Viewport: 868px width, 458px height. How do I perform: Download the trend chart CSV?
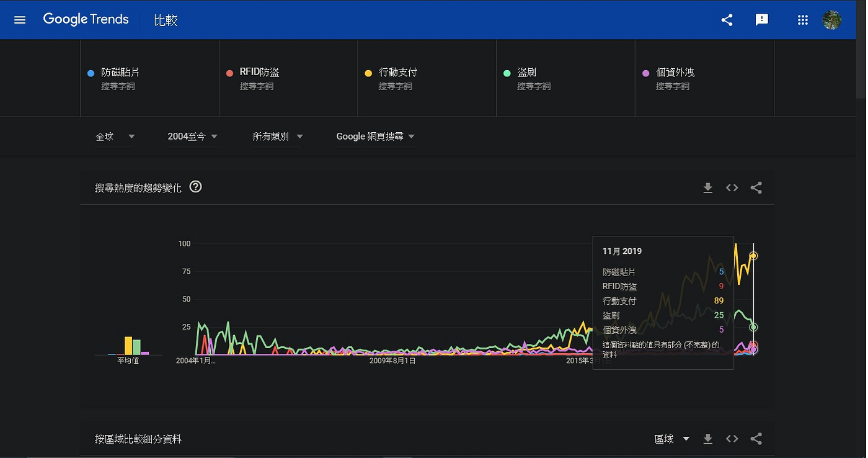708,187
